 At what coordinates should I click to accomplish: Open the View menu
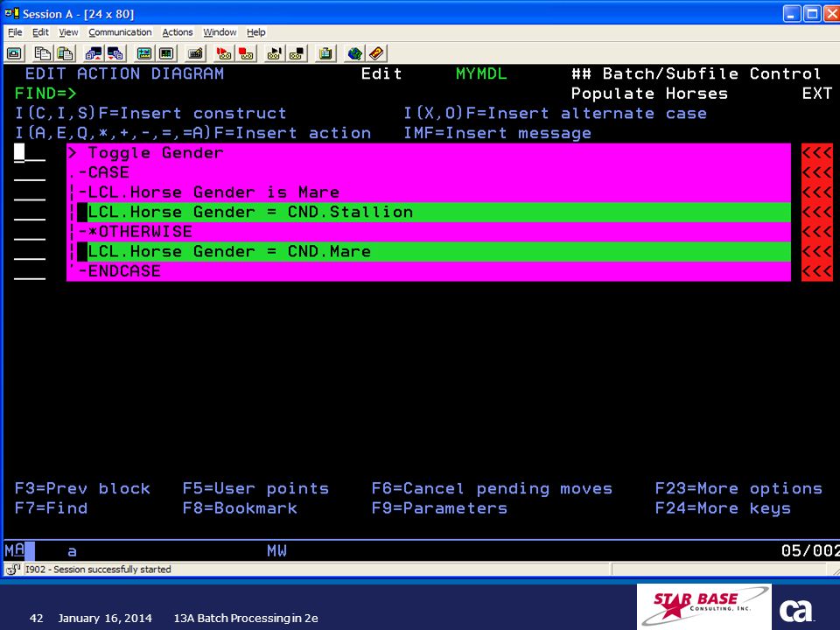click(x=68, y=32)
